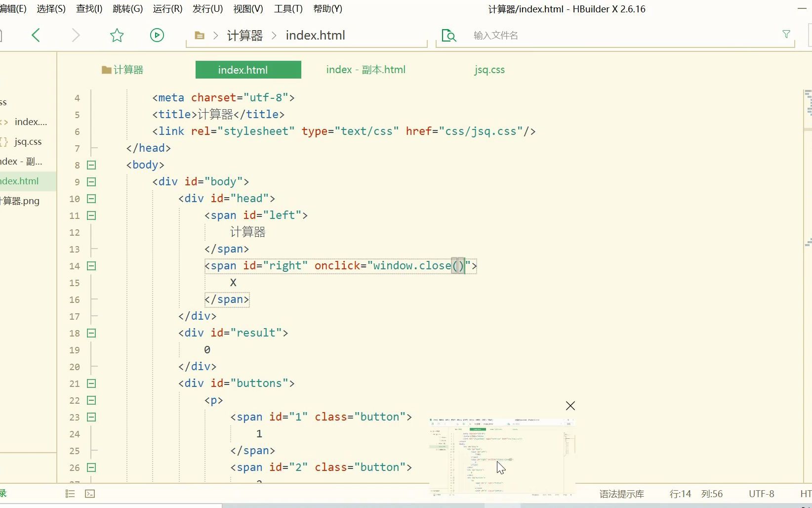Collapse the body element code block
812x508 pixels.
[x=91, y=165]
